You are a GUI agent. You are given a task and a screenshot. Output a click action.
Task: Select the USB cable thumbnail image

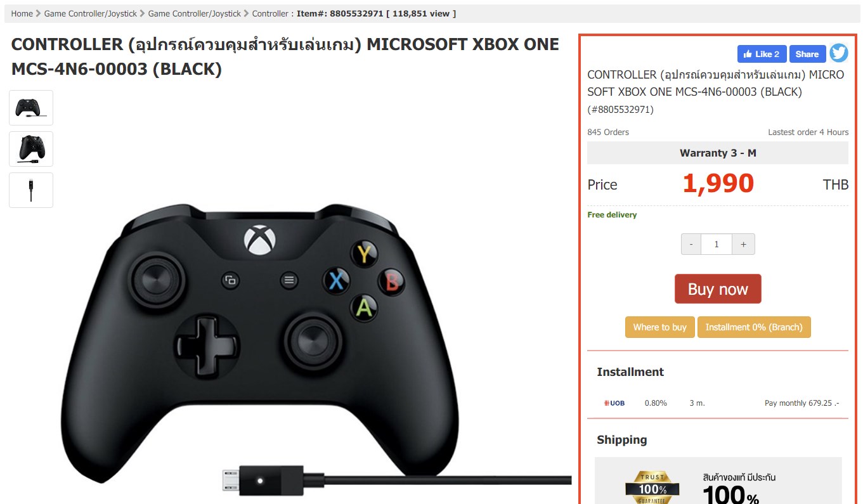[x=31, y=190]
